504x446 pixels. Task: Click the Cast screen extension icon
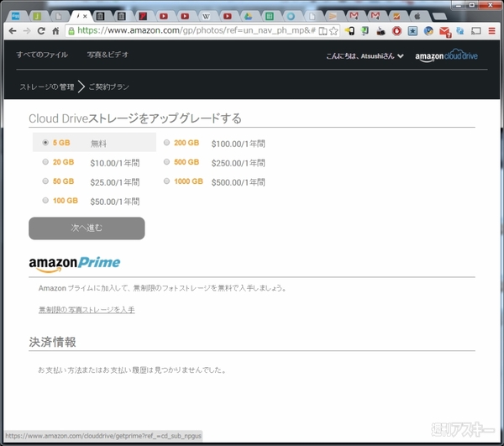tap(476, 31)
